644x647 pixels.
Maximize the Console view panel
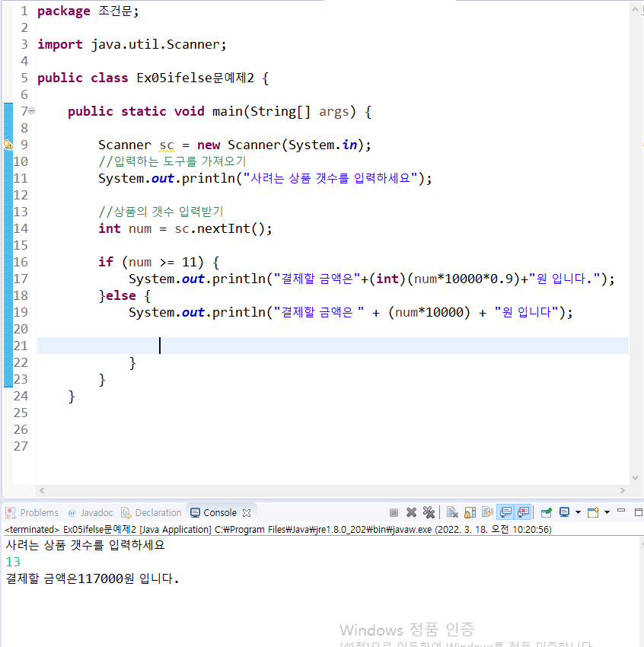[x=638, y=512]
